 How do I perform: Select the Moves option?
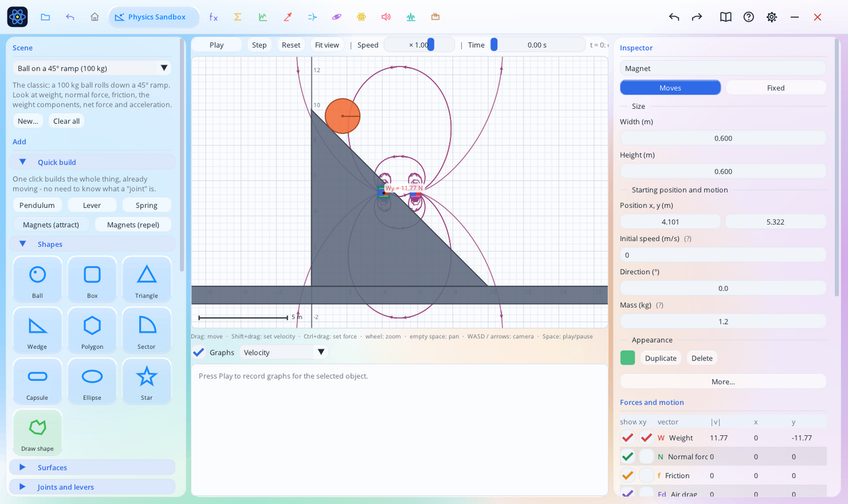click(x=670, y=88)
